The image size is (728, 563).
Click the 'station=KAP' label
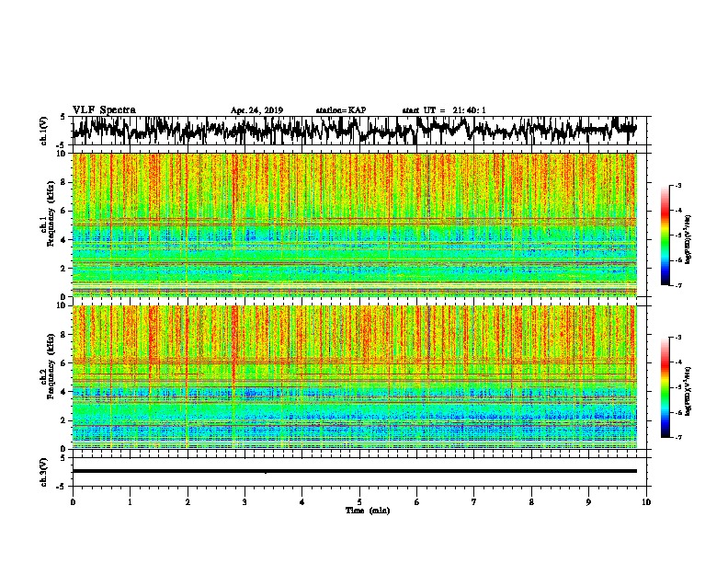pyautogui.click(x=341, y=110)
